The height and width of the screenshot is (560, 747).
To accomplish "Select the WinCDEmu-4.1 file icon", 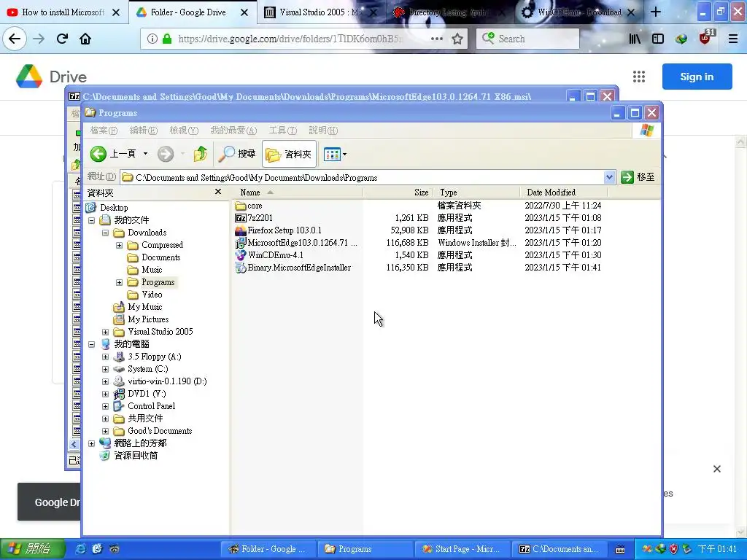I will (x=241, y=255).
